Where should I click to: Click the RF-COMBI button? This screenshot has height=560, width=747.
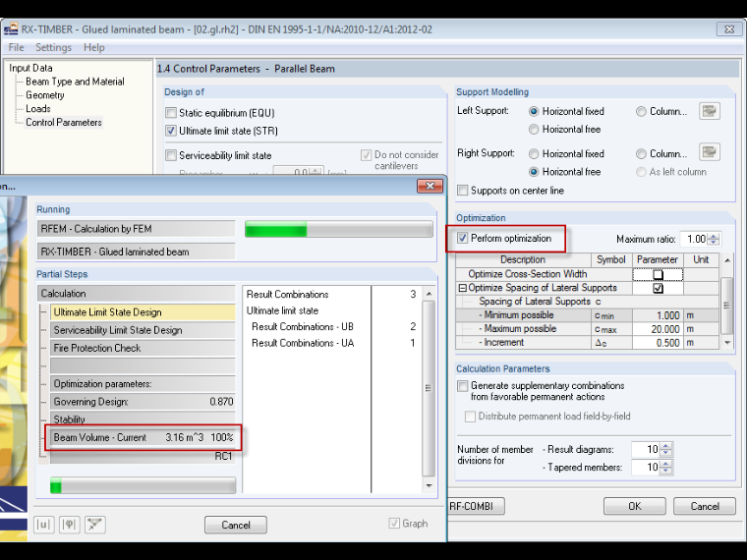click(x=475, y=506)
